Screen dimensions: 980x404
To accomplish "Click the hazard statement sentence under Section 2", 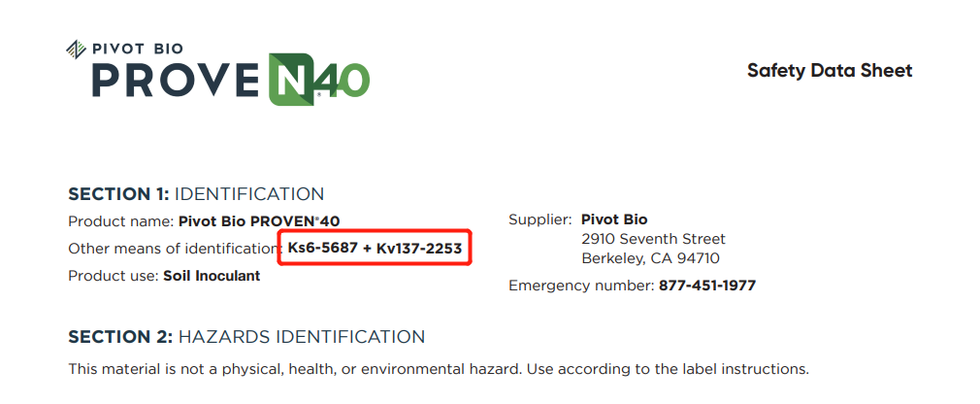I will point(438,369).
